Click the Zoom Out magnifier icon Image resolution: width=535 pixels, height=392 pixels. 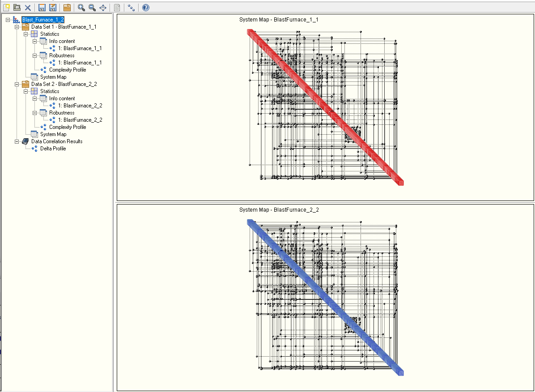(x=92, y=7)
